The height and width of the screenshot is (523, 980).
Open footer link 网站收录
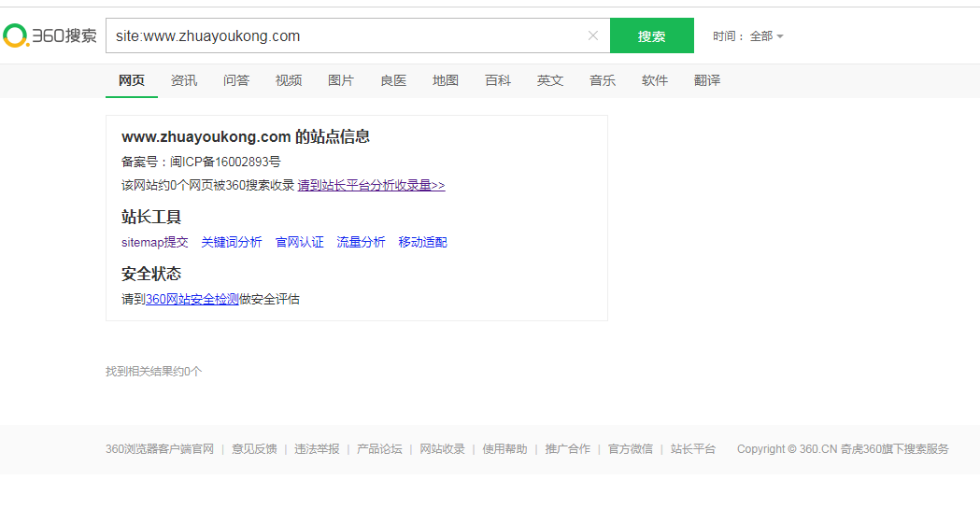pyautogui.click(x=442, y=449)
